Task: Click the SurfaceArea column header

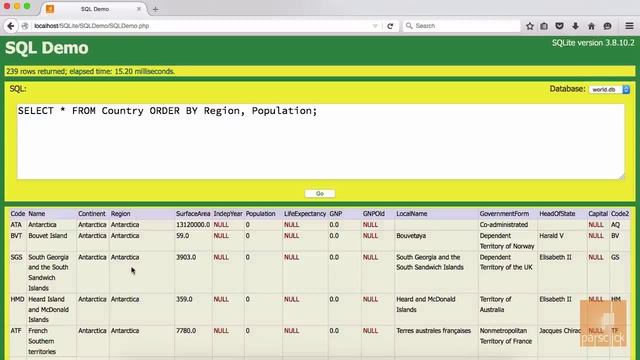Action: click(193, 213)
